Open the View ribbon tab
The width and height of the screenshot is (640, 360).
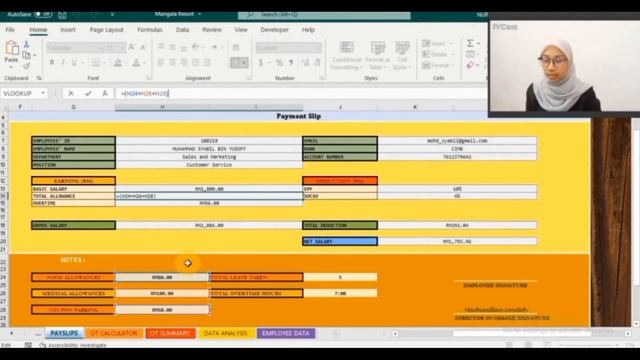(x=241, y=30)
